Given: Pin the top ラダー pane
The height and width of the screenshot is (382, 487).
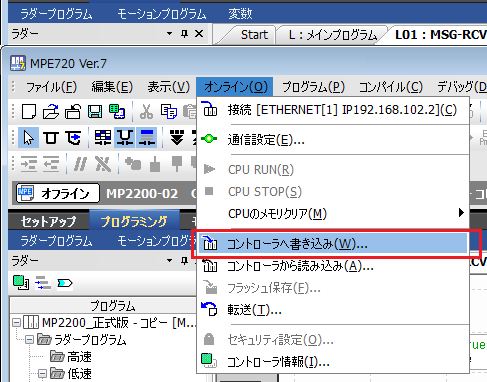Looking at the screenshot, I should click(184, 33).
